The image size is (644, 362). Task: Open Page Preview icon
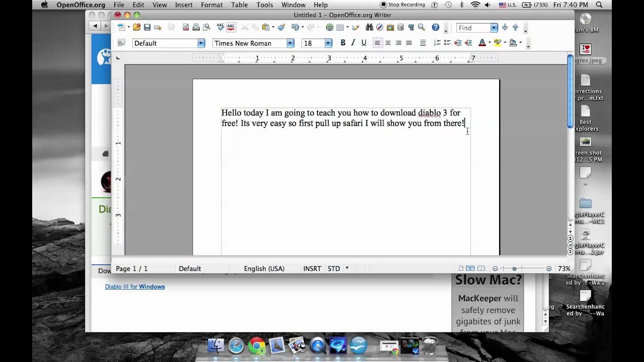(x=206, y=27)
